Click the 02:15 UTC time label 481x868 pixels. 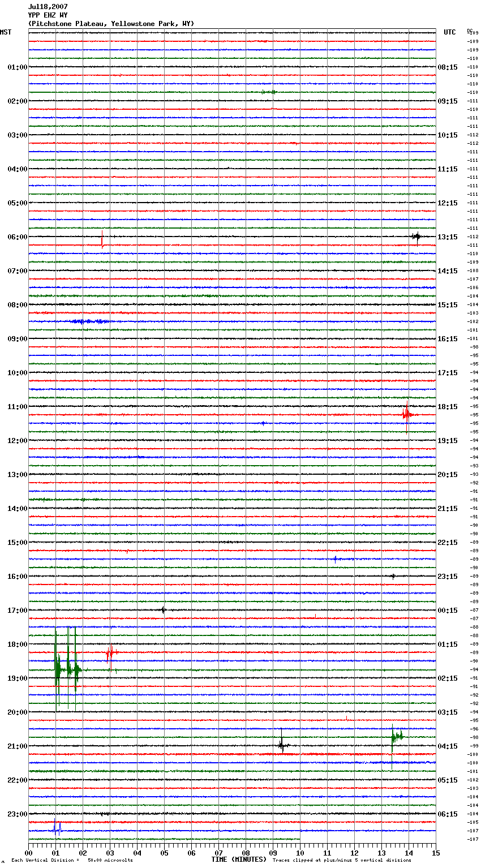pos(448,678)
